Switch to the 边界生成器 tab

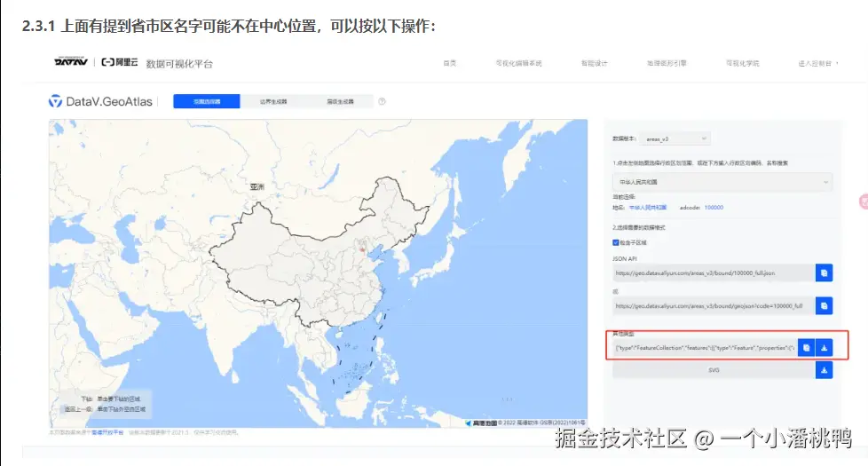tap(273, 101)
